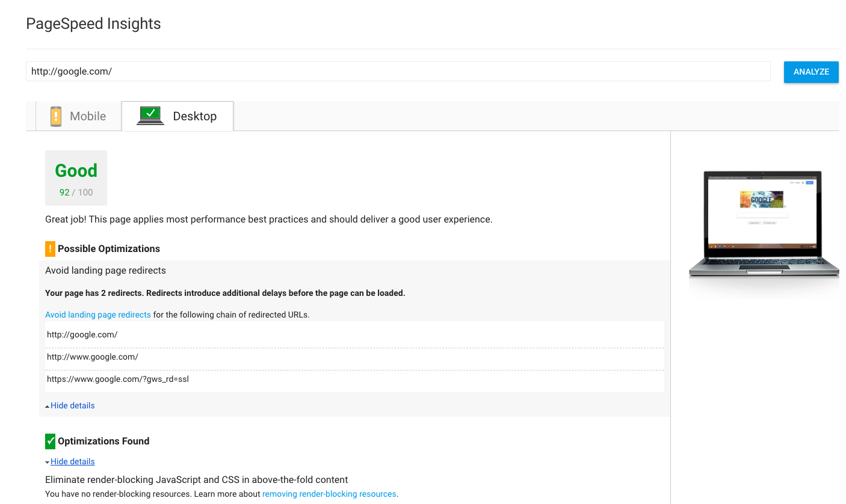The width and height of the screenshot is (846, 504).
Task: Click the PageSpeed Insights page title
Action: coord(94,24)
